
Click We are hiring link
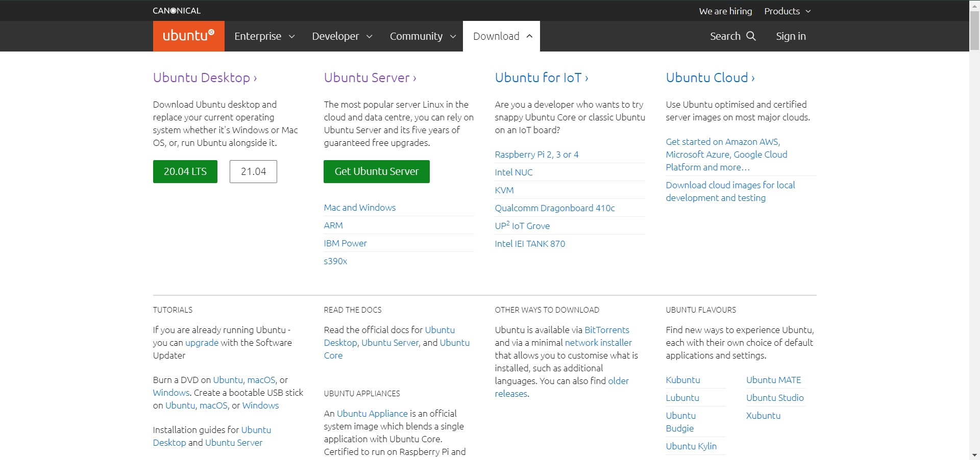point(725,11)
